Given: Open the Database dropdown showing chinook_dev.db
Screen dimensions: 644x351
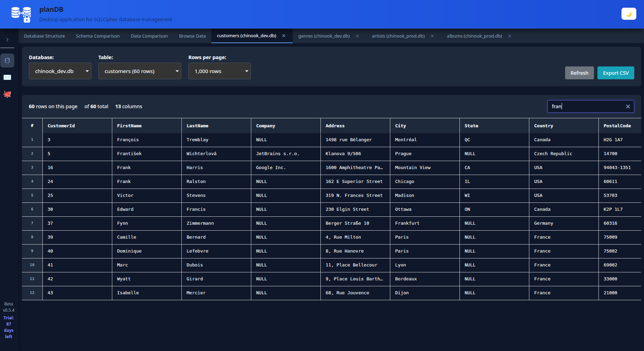Looking at the screenshot, I should [x=60, y=71].
